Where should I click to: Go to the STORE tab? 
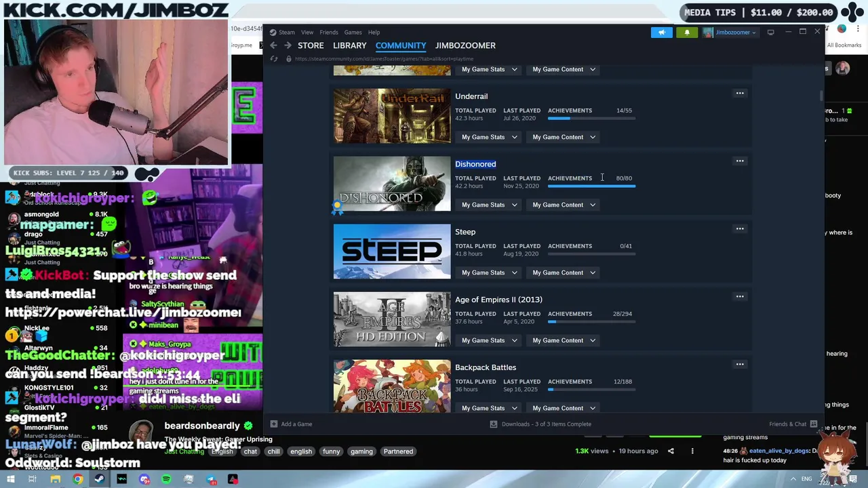click(x=311, y=45)
